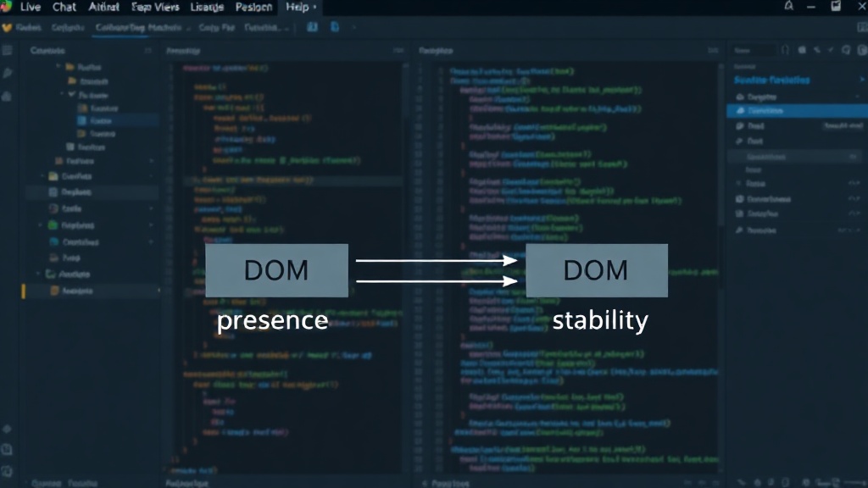
Task: Collapse the expanded folder with the down chevron
Action: pos(71,95)
